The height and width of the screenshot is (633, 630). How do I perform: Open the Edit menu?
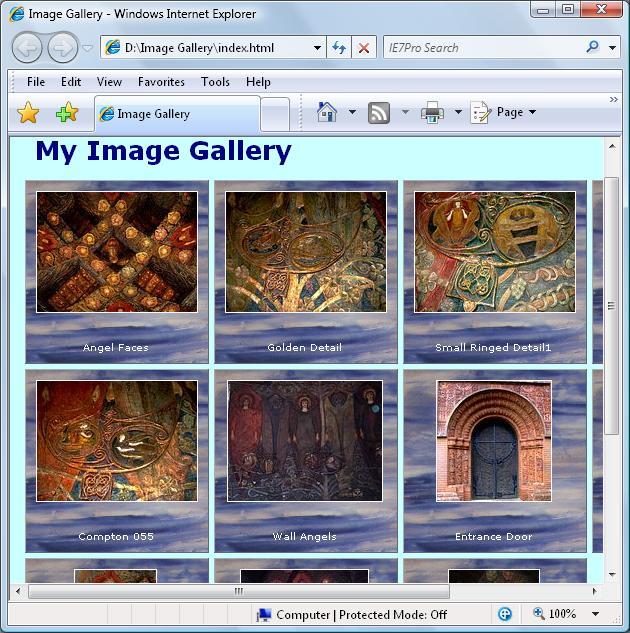click(x=71, y=82)
